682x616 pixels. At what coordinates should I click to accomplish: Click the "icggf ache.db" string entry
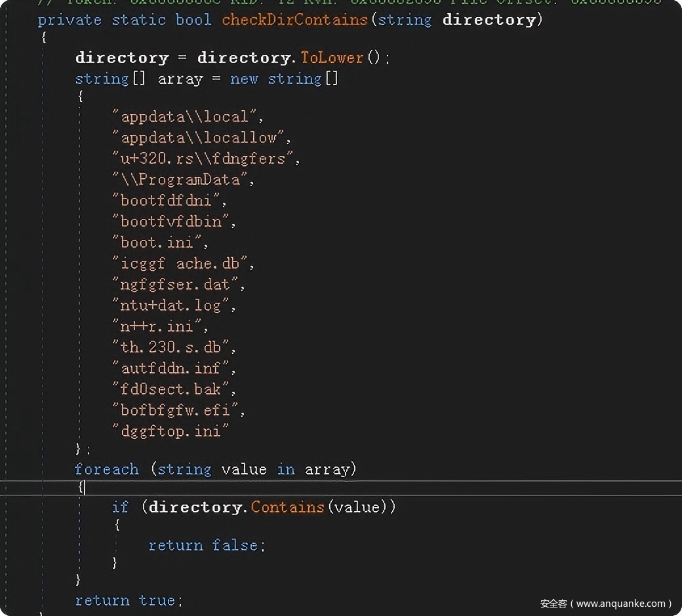coord(182,263)
